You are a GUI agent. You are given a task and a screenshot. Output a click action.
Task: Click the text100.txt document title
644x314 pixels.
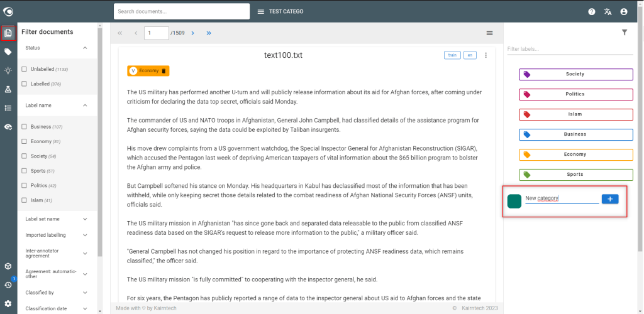(x=284, y=55)
